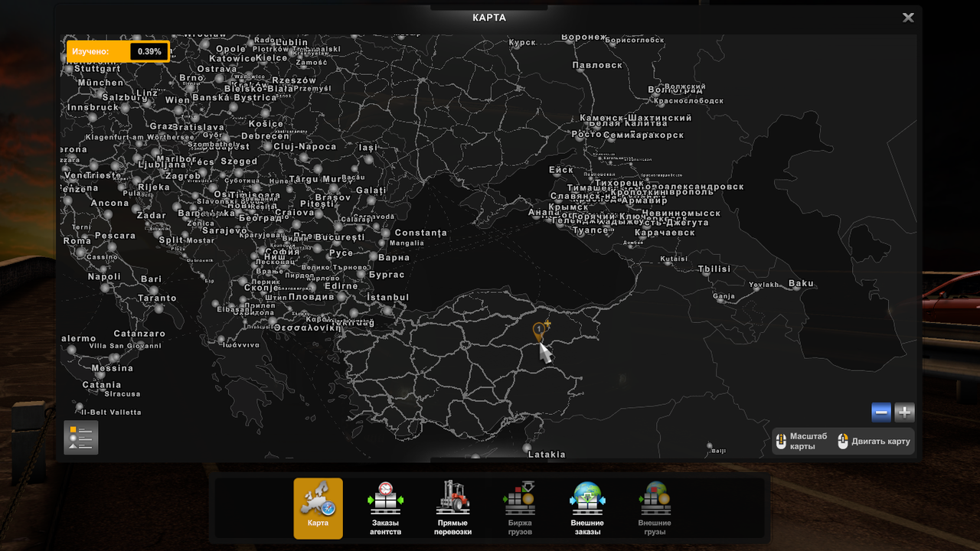Click the Варна city label
Image resolution: width=980 pixels, height=551 pixels.
click(394, 258)
